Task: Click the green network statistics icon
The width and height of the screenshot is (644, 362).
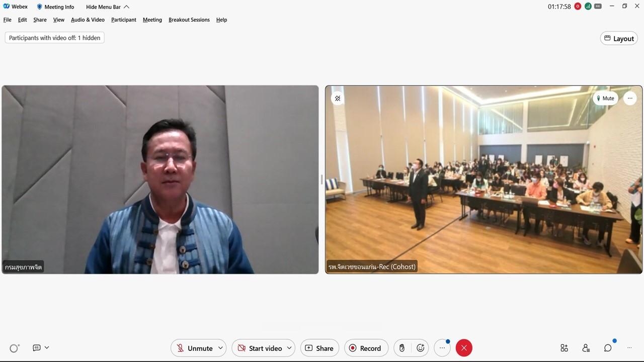Action: tap(588, 7)
